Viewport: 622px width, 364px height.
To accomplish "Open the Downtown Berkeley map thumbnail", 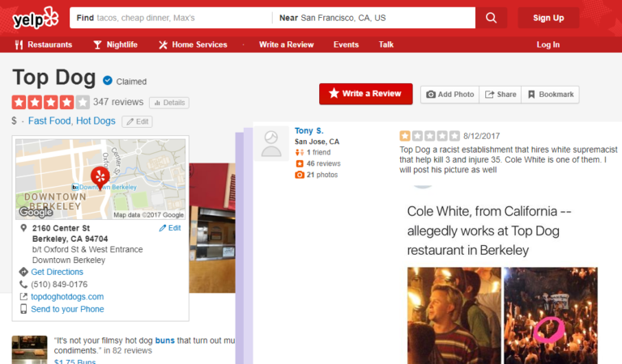I will [100, 179].
